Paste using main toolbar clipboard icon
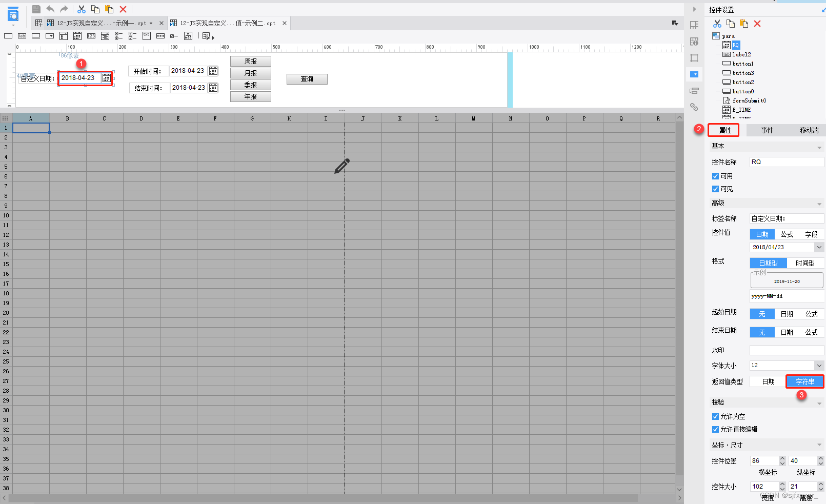This screenshot has width=826, height=504. pyautogui.click(x=109, y=9)
